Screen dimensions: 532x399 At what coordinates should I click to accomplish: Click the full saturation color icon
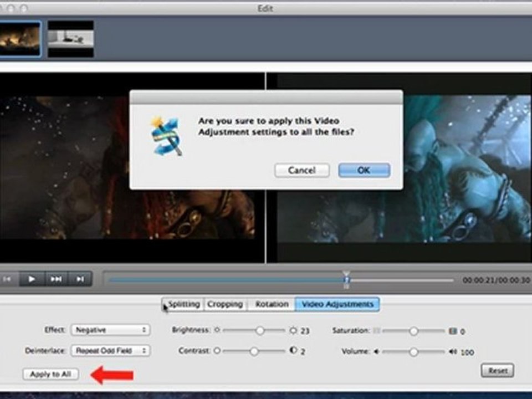452,331
